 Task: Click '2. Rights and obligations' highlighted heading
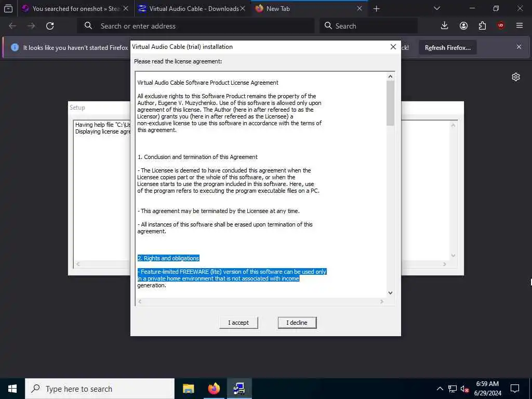[168, 258]
